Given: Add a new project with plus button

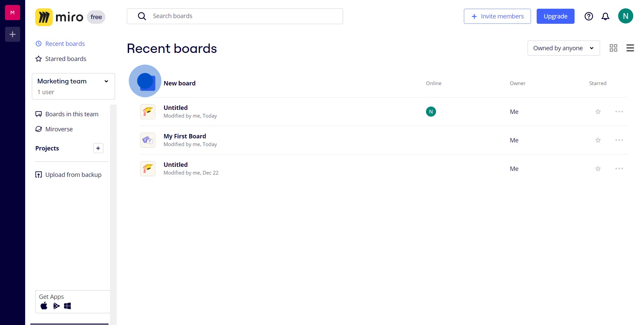Looking at the screenshot, I should [98, 148].
